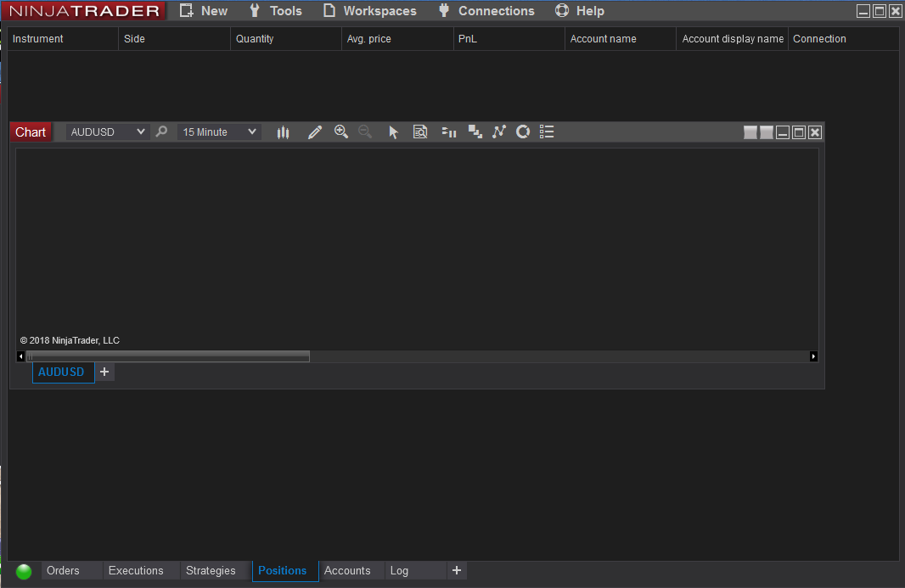Image resolution: width=905 pixels, height=588 pixels.
Task: Click the chart bar style icon
Action: pos(283,132)
